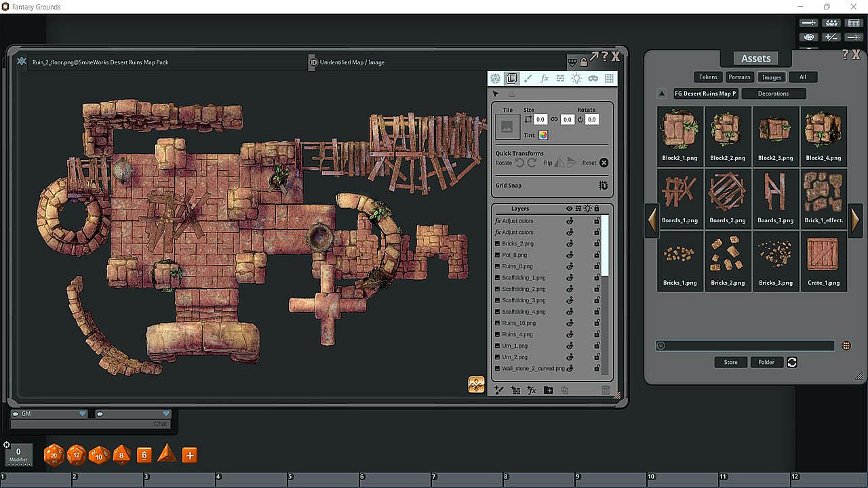Select the mask tool in image toolbar
868x488 pixels.
coord(593,79)
